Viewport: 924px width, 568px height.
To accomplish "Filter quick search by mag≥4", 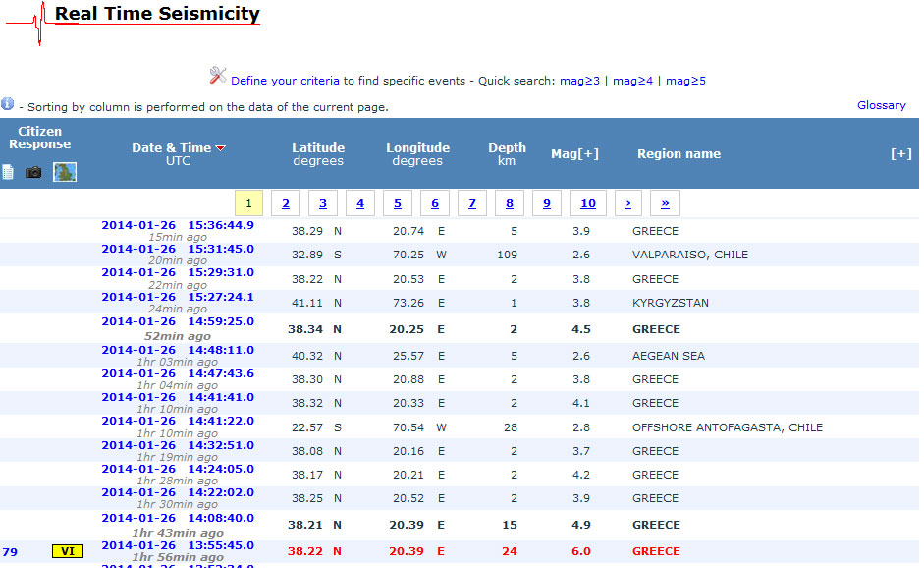I will (632, 81).
